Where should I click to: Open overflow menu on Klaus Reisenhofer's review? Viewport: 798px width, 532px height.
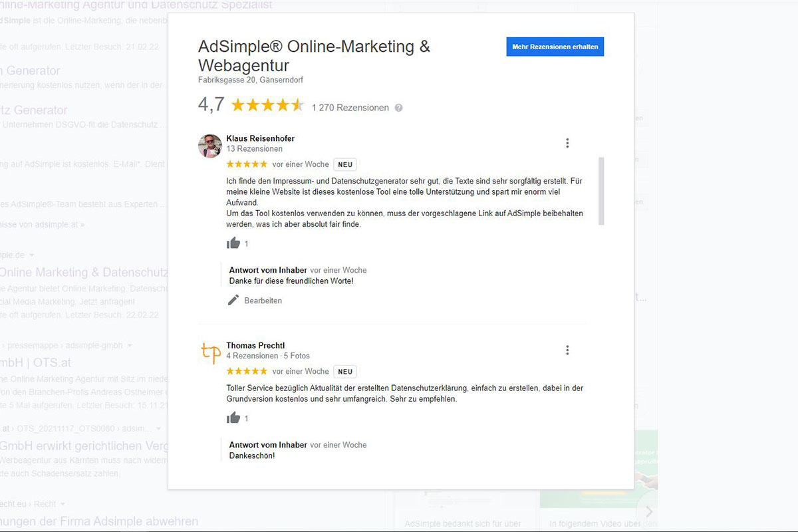pos(567,142)
